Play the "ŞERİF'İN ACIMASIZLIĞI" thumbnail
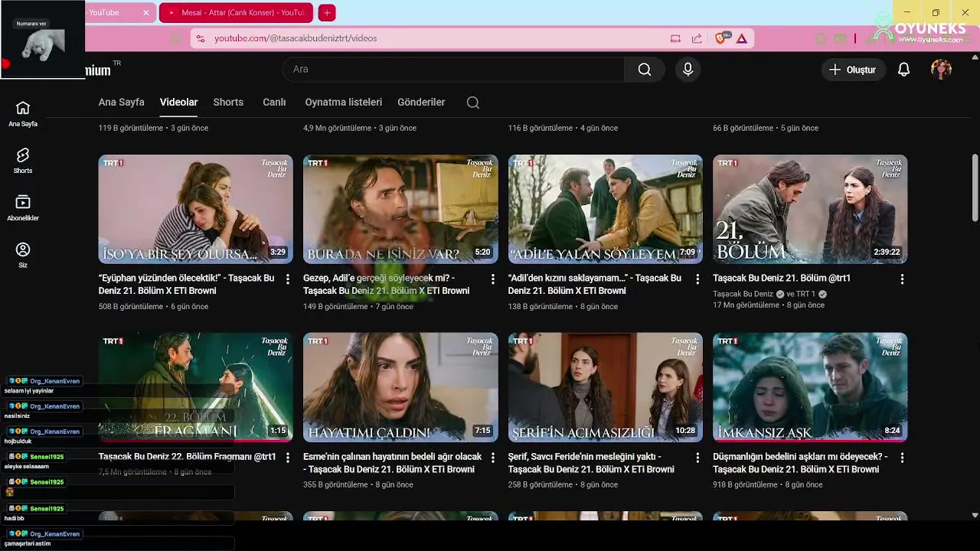 (606, 387)
